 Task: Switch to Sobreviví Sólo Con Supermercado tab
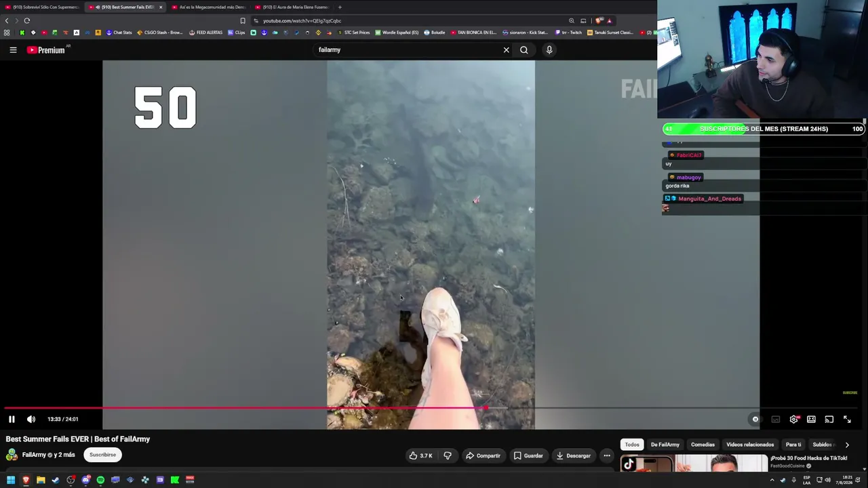pyautogui.click(x=42, y=7)
